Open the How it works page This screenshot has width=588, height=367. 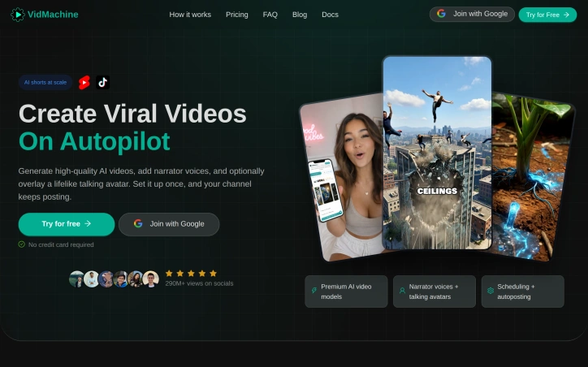coord(190,15)
